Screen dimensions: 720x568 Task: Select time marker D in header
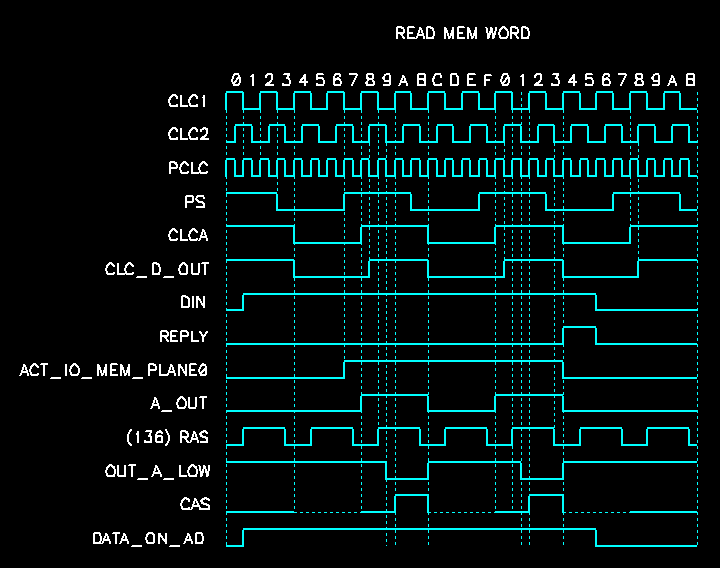454,79
